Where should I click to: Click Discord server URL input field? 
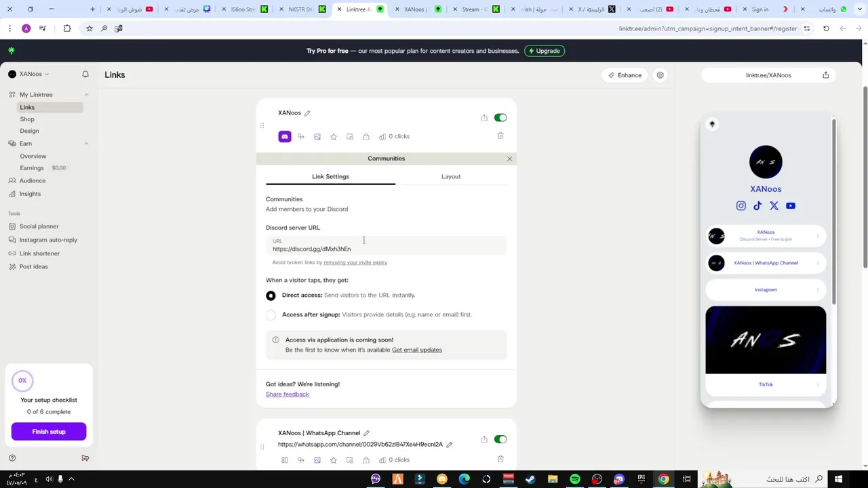pos(386,245)
